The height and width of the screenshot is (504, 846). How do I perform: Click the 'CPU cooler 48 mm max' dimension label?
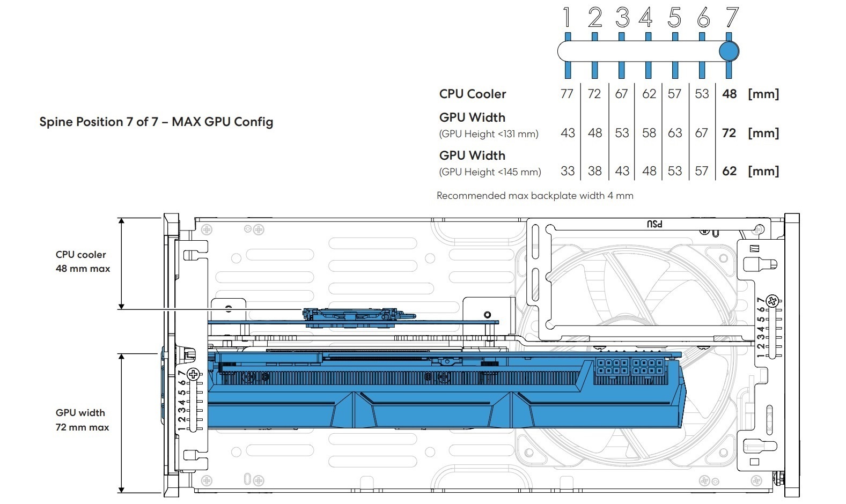pyautogui.click(x=83, y=262)
